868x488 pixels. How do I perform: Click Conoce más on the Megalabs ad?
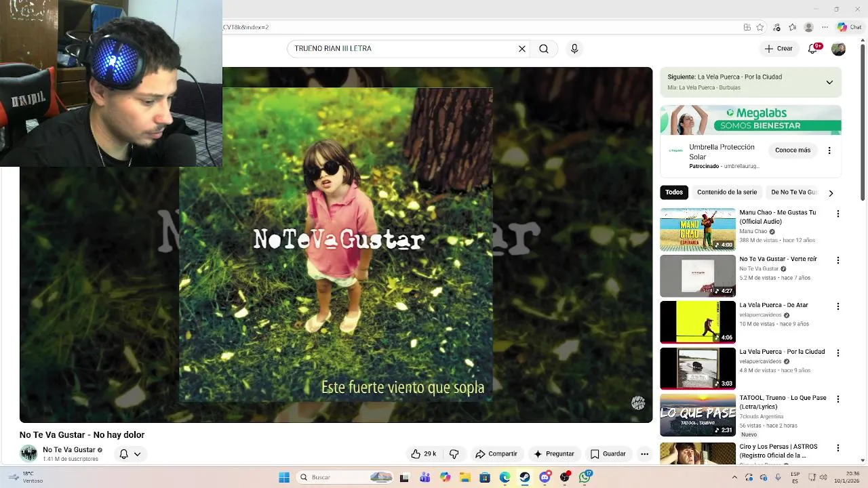pyautogui.click(x=793, y=150)
